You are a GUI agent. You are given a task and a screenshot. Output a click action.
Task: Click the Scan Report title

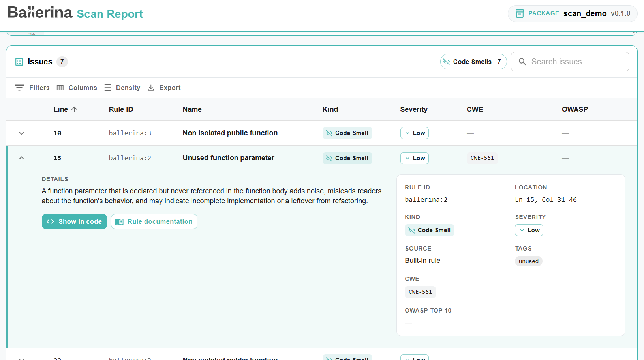click(x=110, y=14)
